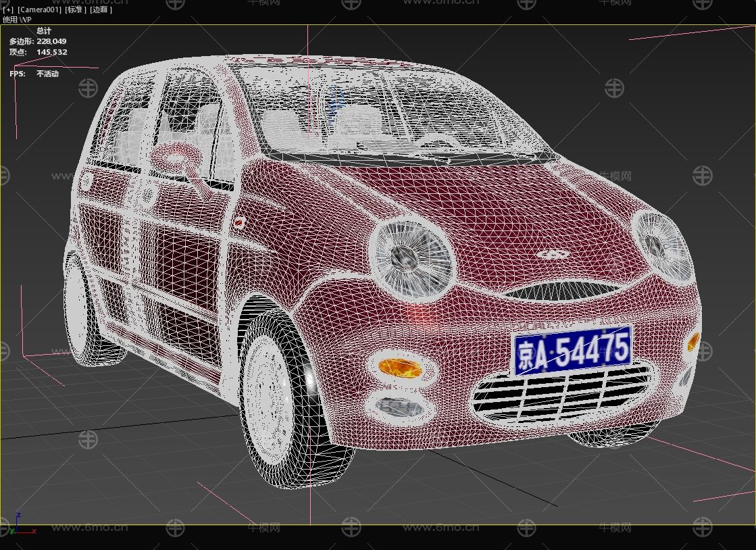
Task: Click the orange turn signal below headlight
Action: click(400, 368)
